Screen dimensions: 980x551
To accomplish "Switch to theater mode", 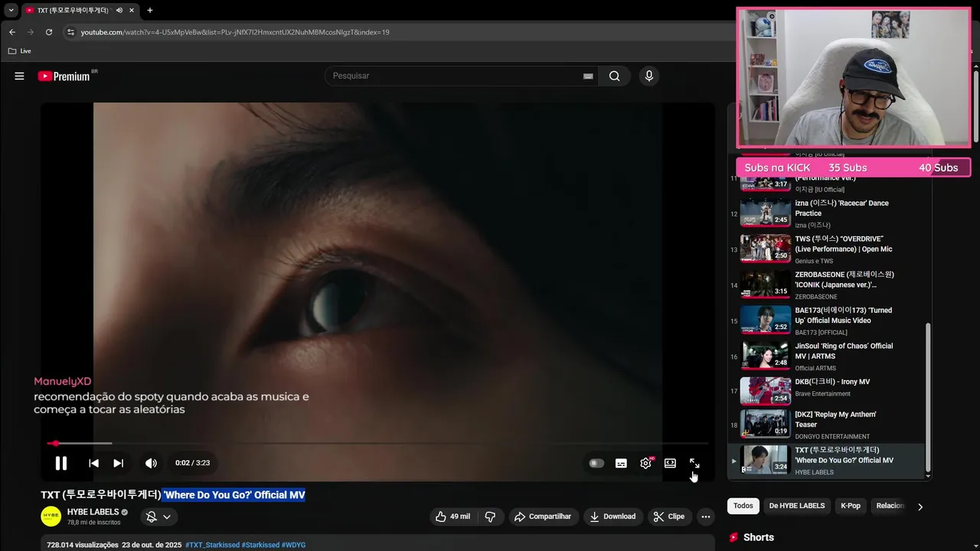I will tap(670, 463).
